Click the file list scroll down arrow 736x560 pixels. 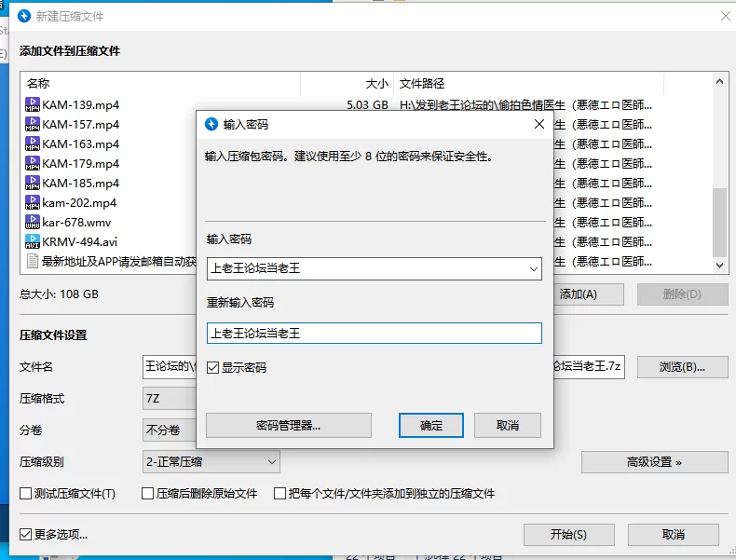point(719,266)
